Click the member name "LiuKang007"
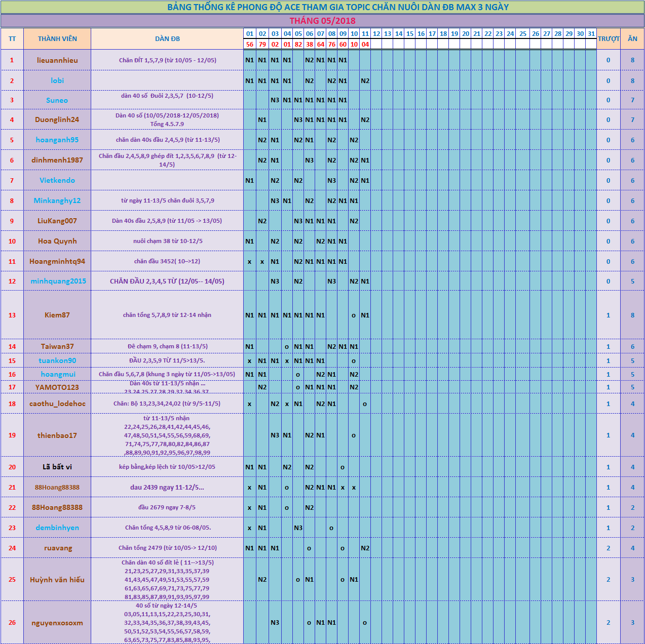The image size is (645, 644). click(x=57, y=221)
